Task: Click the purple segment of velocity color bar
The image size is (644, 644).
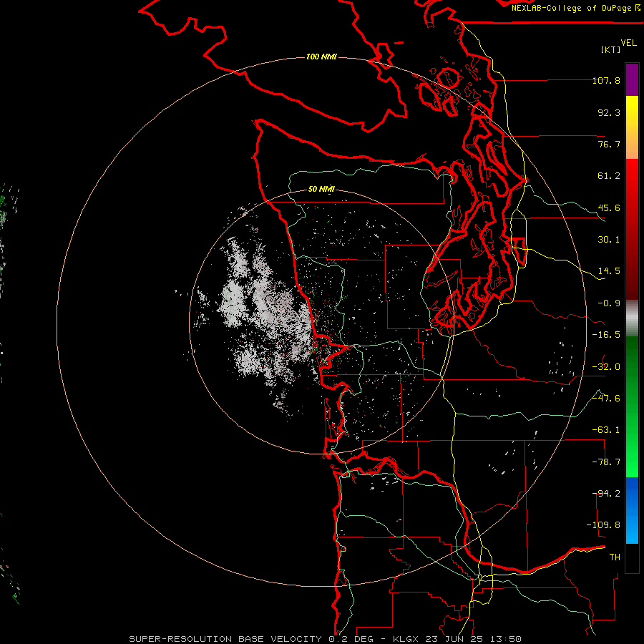Action: point(632,79)
